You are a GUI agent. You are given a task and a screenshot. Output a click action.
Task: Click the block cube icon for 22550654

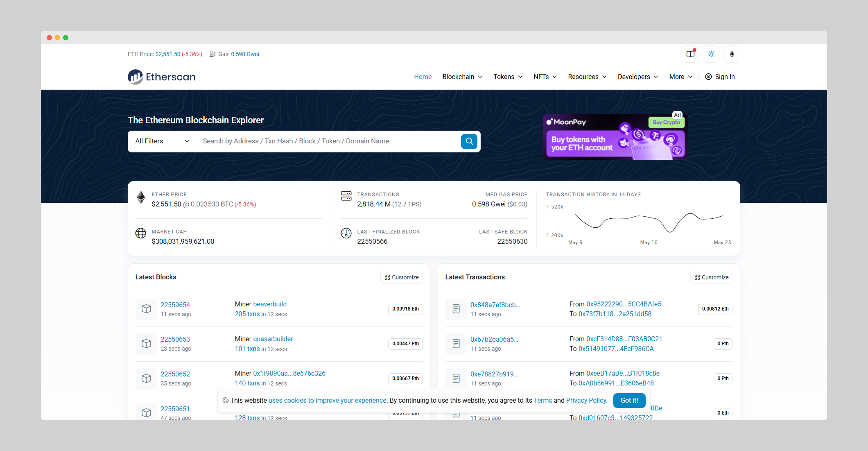pos(146,309)
